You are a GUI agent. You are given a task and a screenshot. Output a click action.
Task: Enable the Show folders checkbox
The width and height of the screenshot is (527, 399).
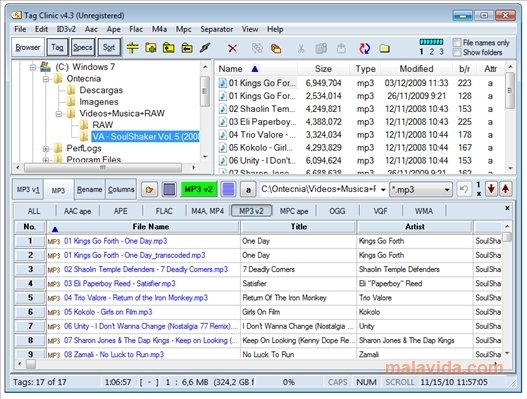(x=457, y=52)
